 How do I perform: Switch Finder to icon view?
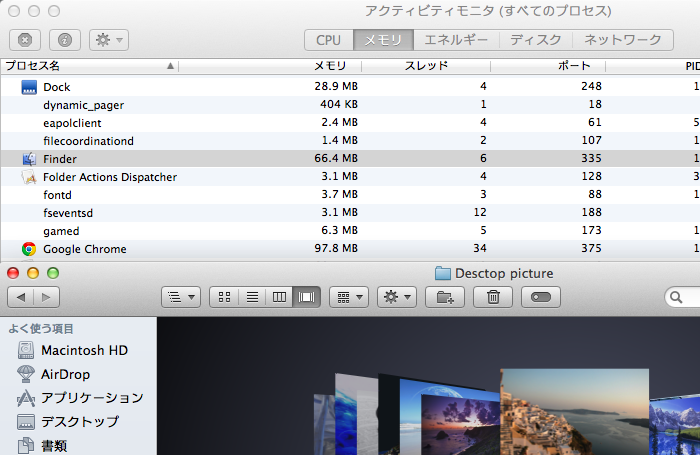pyautogui.click(x=225, y=297)
